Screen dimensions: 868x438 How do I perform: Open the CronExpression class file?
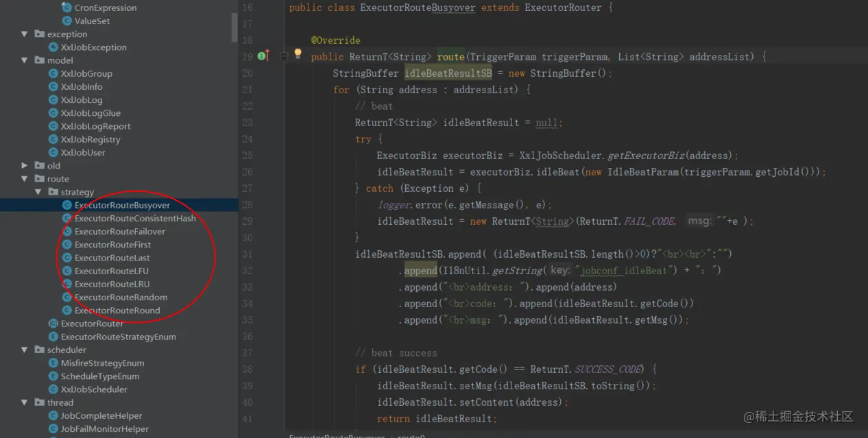pyautogui.click(x=105, y=8)
